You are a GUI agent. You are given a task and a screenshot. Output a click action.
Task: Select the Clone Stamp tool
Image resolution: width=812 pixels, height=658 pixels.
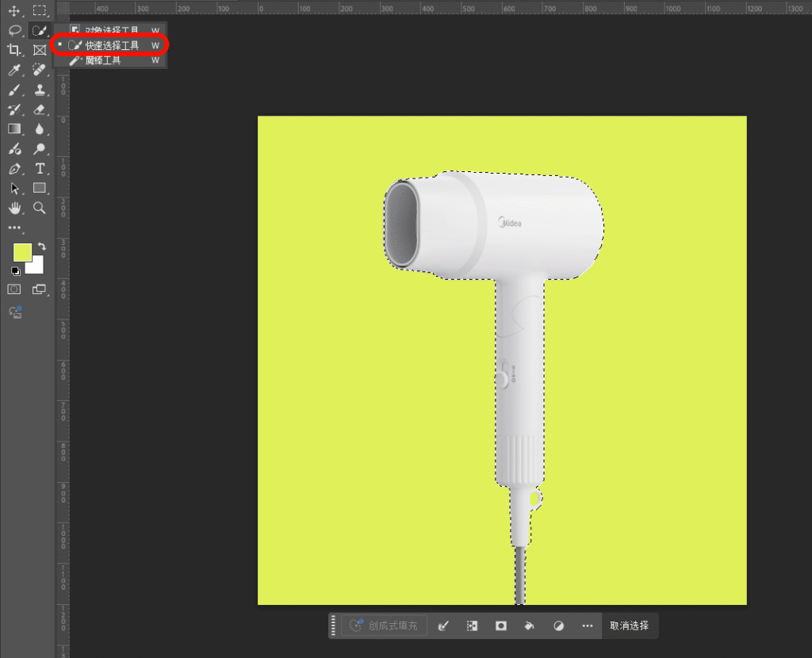click(40, 90)
